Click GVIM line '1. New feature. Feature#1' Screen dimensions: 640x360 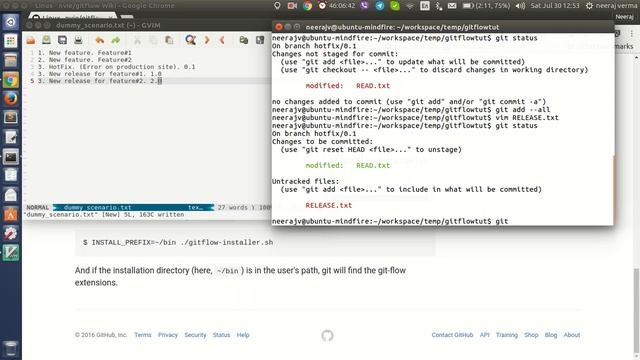84,53
